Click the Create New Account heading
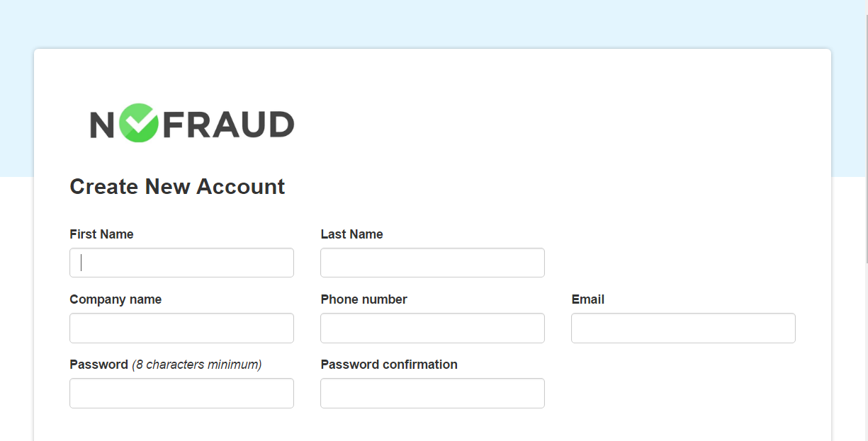This screenshot has width=868, height=441. tap(177, 187)
